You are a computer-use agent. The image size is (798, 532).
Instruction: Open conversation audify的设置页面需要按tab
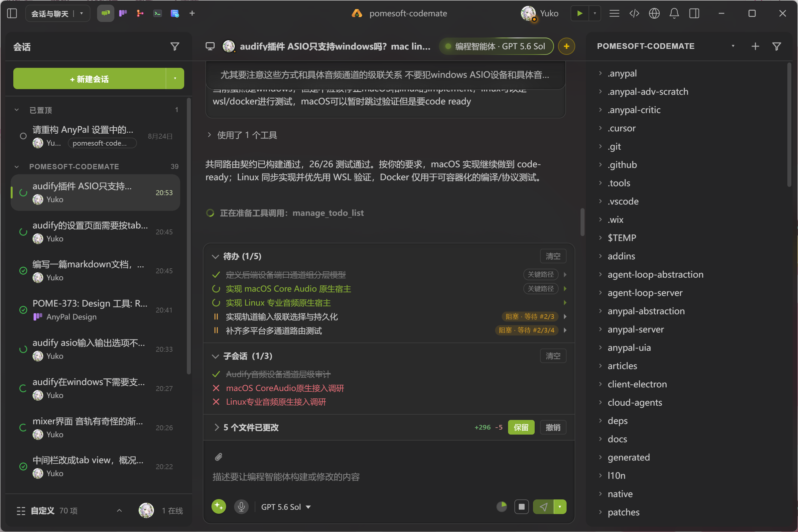tap(95, 232)
